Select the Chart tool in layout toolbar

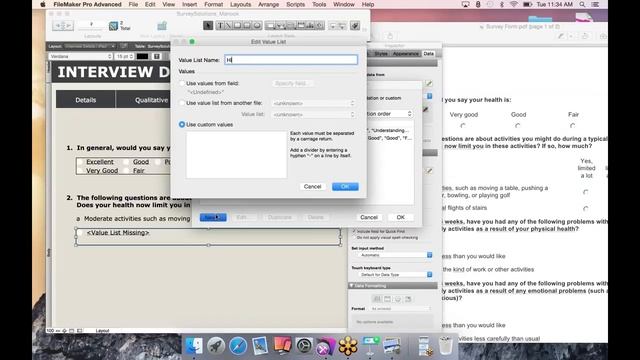(x=310, y=26)
